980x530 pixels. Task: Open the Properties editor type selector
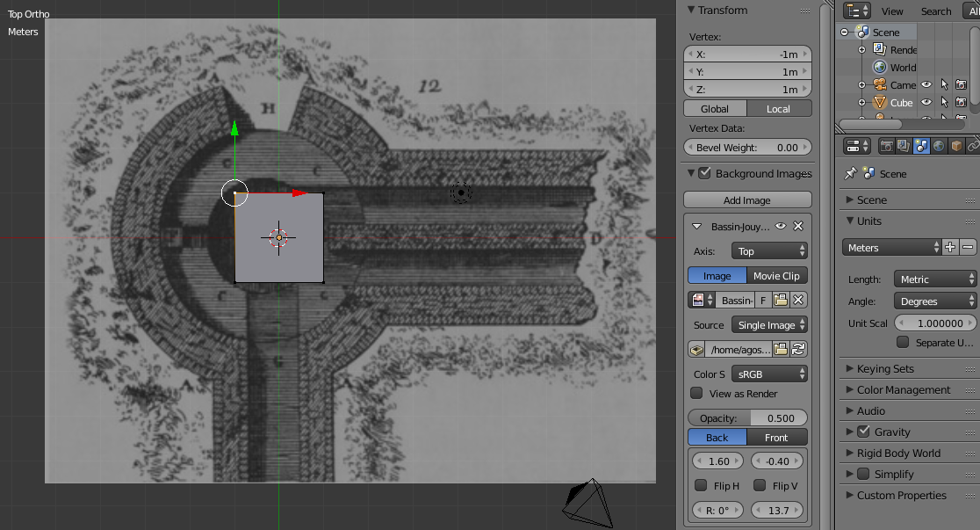[857, 146]
